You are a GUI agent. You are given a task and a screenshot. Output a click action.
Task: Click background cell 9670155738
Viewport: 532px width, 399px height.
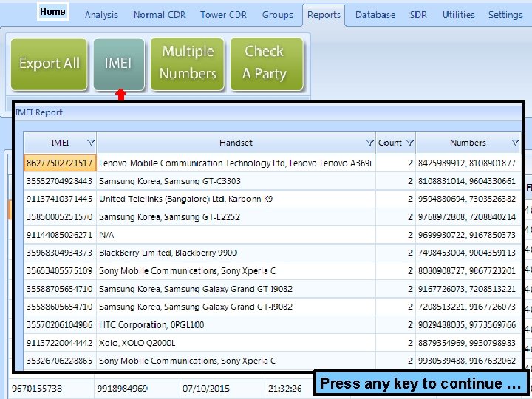[x=52, y=389]
